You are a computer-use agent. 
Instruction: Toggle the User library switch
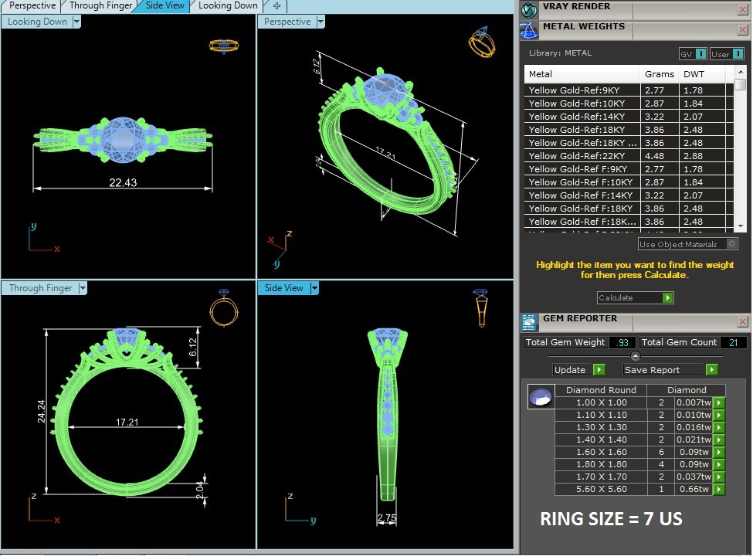(738, 54)
